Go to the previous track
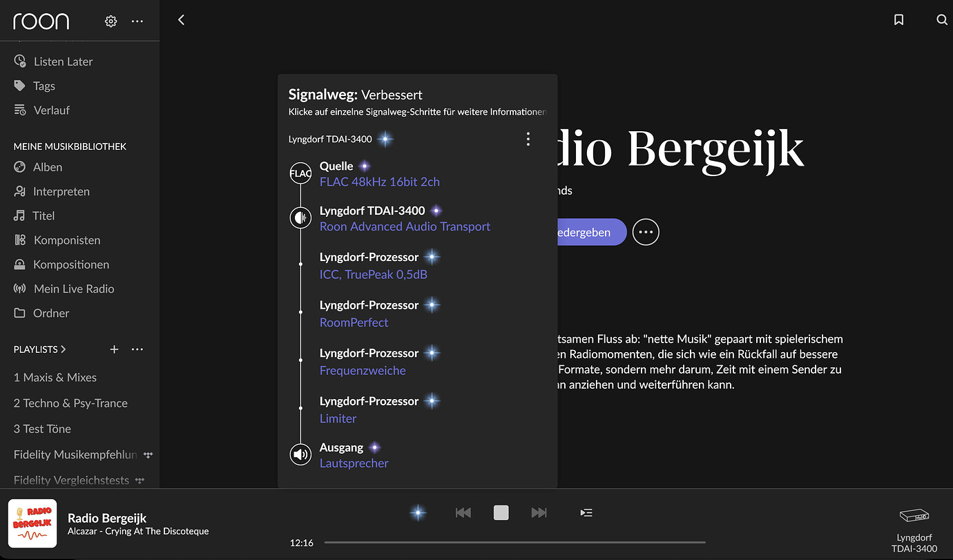 coord(463,512)
